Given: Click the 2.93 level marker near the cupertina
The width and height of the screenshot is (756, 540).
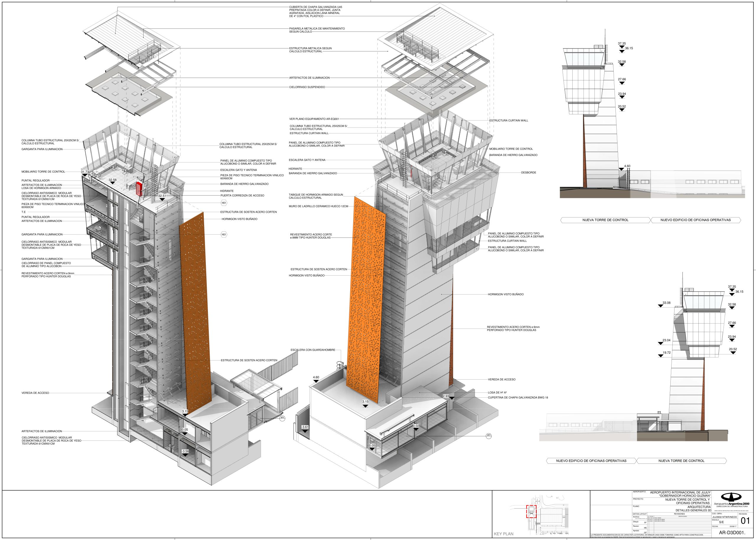Looking at the screenshot, I should (446, 396).
